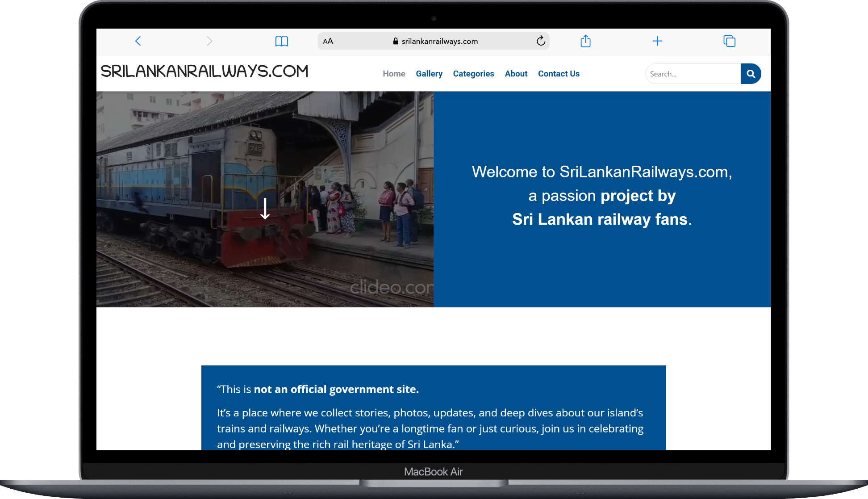Go to the Home menu item
The image size is (868, 499).
point(394,74)
